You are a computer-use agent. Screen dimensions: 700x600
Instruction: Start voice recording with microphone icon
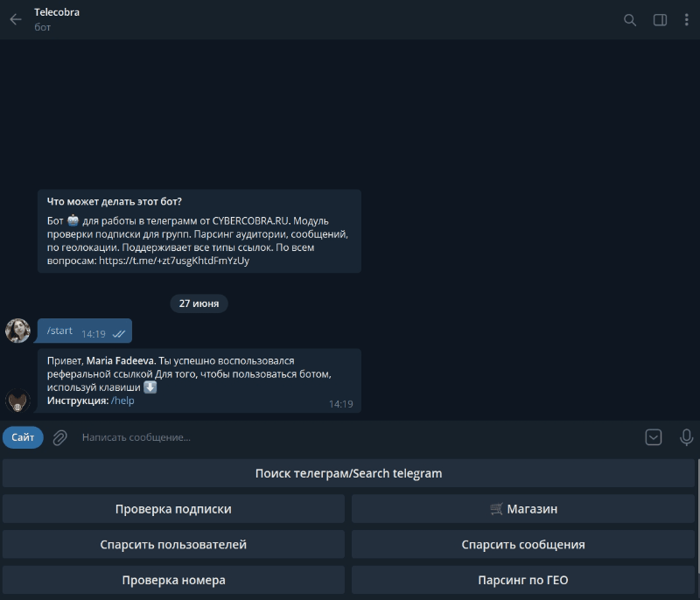(686, 437)
